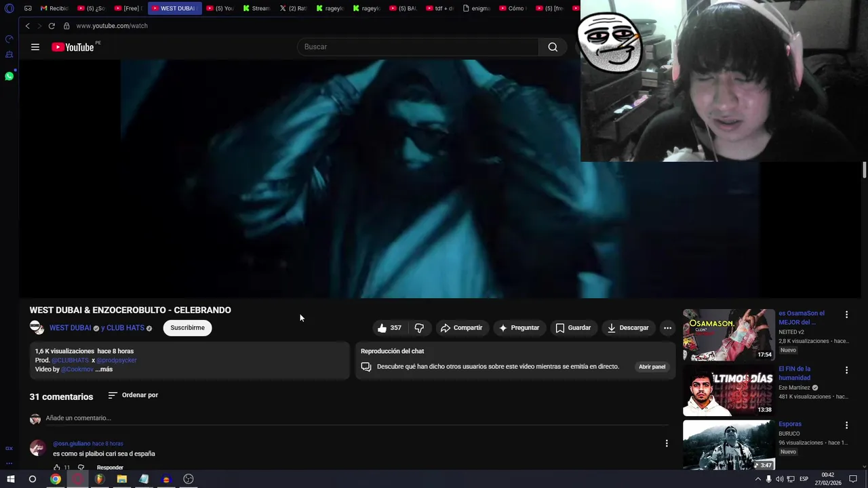Show hidden system tray icons chevron
The image size is (868, 488).
(757, 479)
